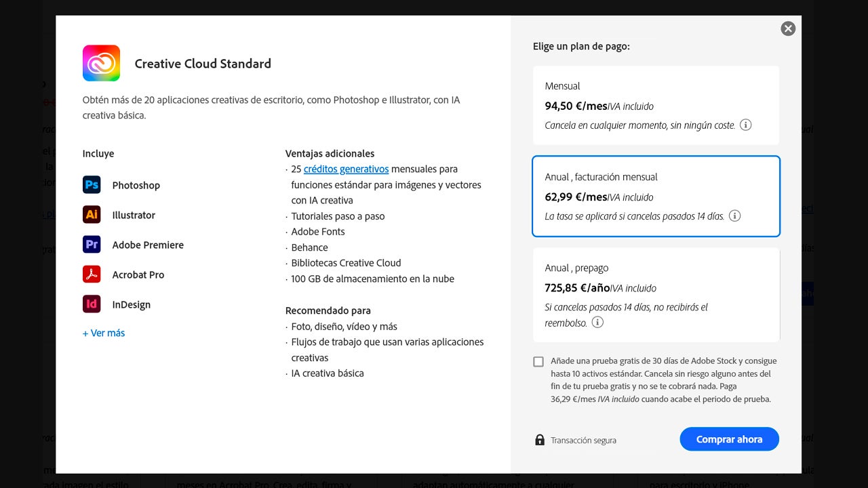Click the Adobe Premiere app icon

click(92, 245)
